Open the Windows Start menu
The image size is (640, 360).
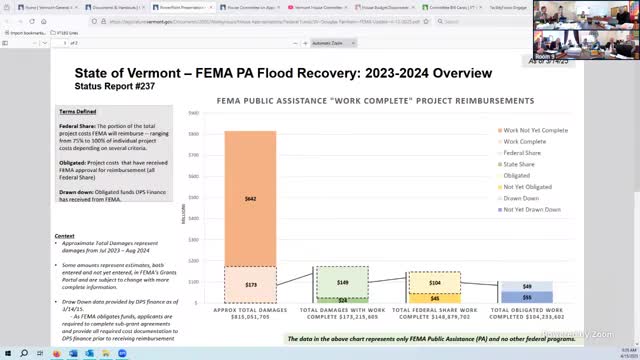[8, 353]
